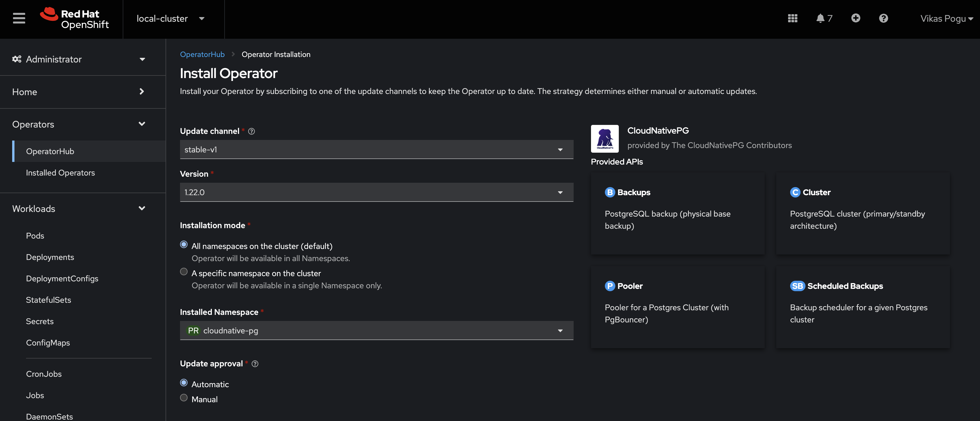Image resolution: width=980 pixels, height=421 pixels.
Task: Select A specific namespace on the cluster
Action: coord(184,272)
